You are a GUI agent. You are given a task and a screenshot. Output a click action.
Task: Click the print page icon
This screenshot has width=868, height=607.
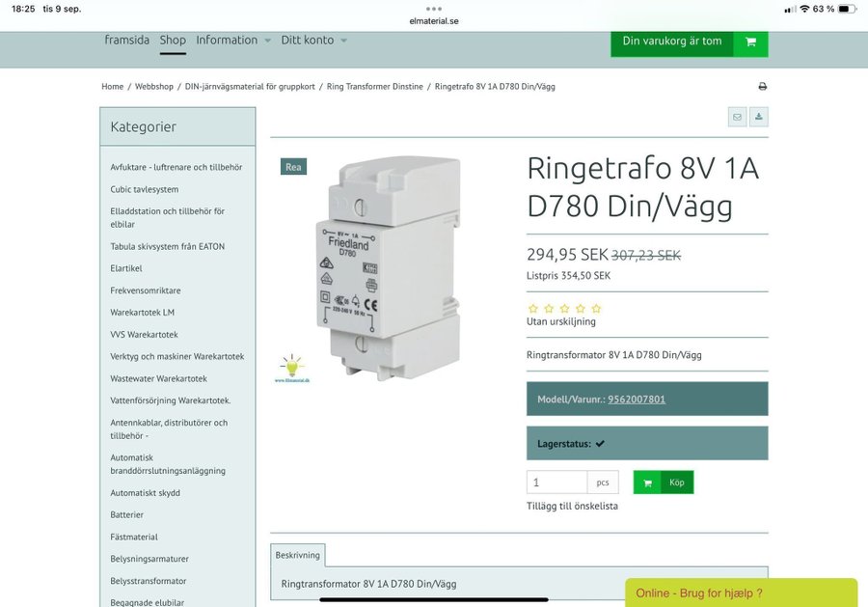pyautogui.click(x=762, y=87)
